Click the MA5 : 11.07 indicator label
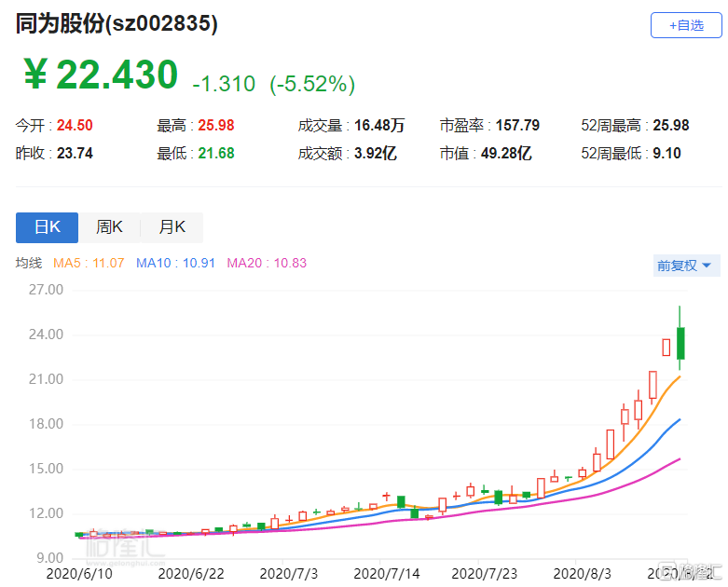Viewport: 728px width, 587px height. (89, 263)
